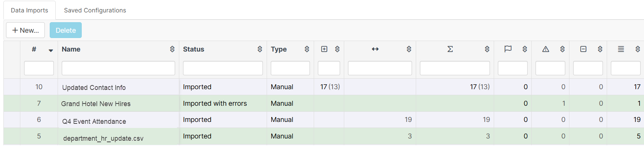Viewport: 644px width, 146px height.
Task: Click Imported status of Updated Contact Info
Action: click(197, 87)
